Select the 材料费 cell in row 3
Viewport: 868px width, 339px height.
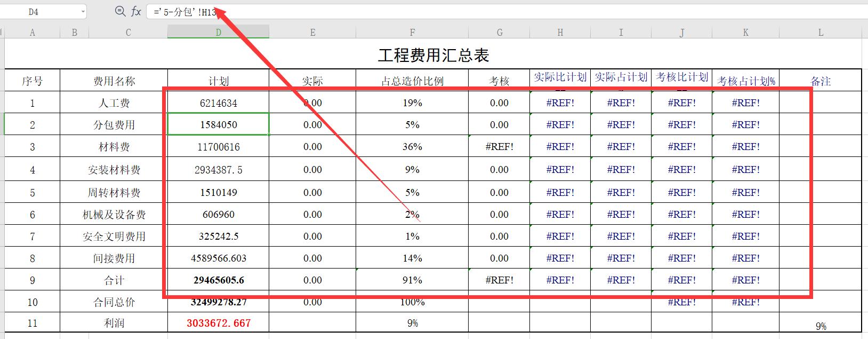tap(114, 146)
